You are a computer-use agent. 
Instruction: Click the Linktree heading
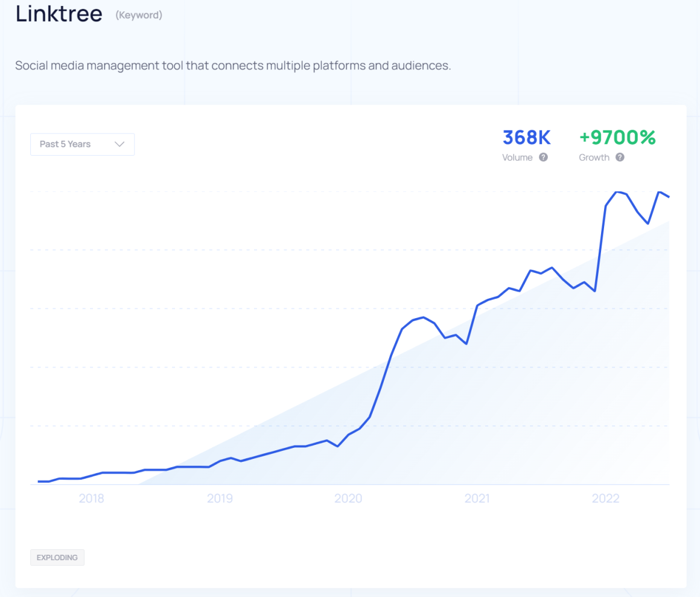click(59, 13)
